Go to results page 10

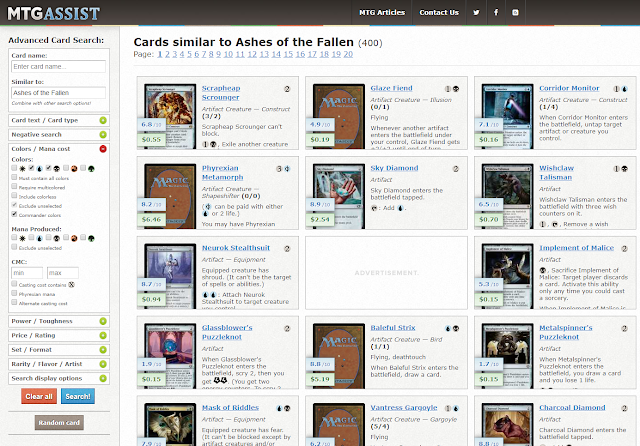click(228, 54)
